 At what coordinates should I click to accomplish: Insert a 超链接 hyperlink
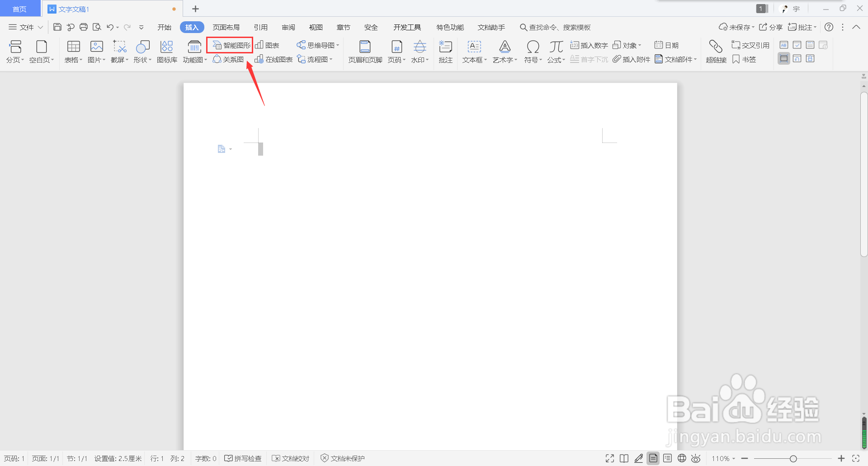[716, 52]
